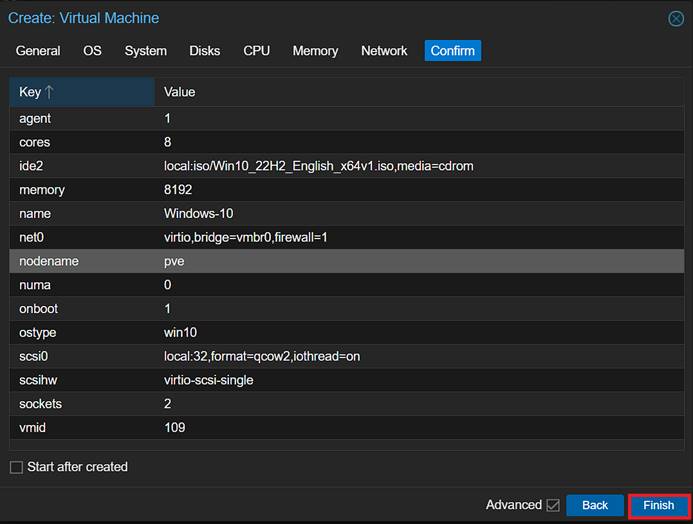Switch to the General tab
This screenshot has height=524, width=693.
point(38,51)
